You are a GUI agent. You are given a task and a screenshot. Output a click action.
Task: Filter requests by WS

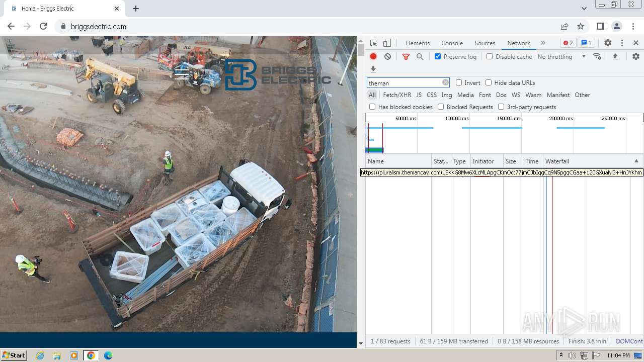[x=516, y=95]
